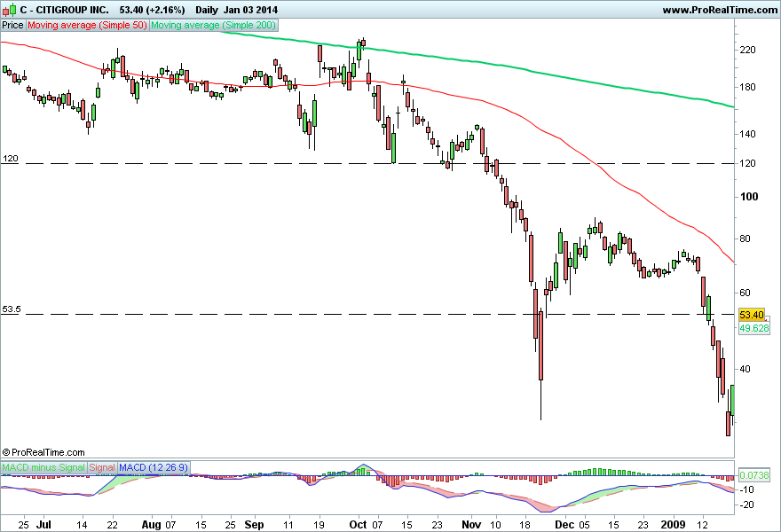Click the green 49.628 value tag
Image resolution: width=781 pixels, height=532 pixels.
[x=754, y=328]
